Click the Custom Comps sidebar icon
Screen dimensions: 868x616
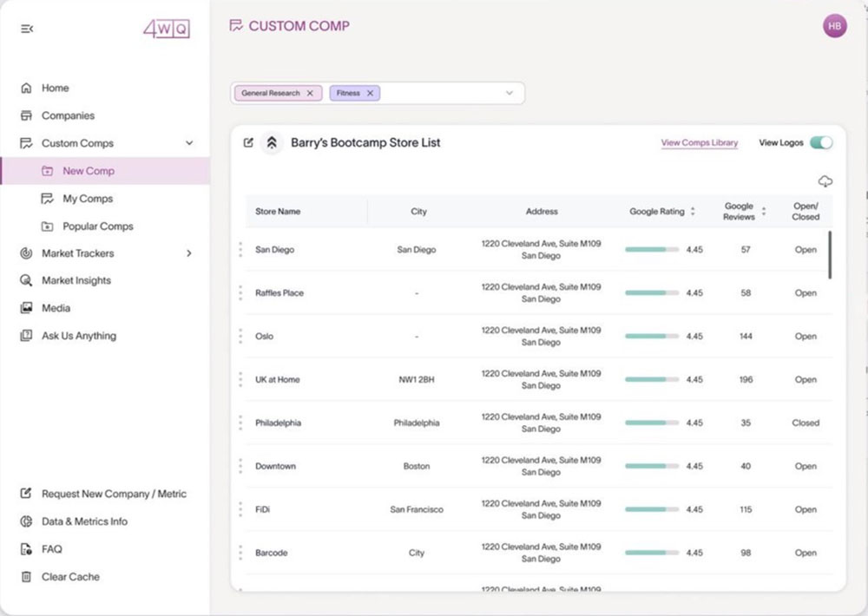[26, 143]
